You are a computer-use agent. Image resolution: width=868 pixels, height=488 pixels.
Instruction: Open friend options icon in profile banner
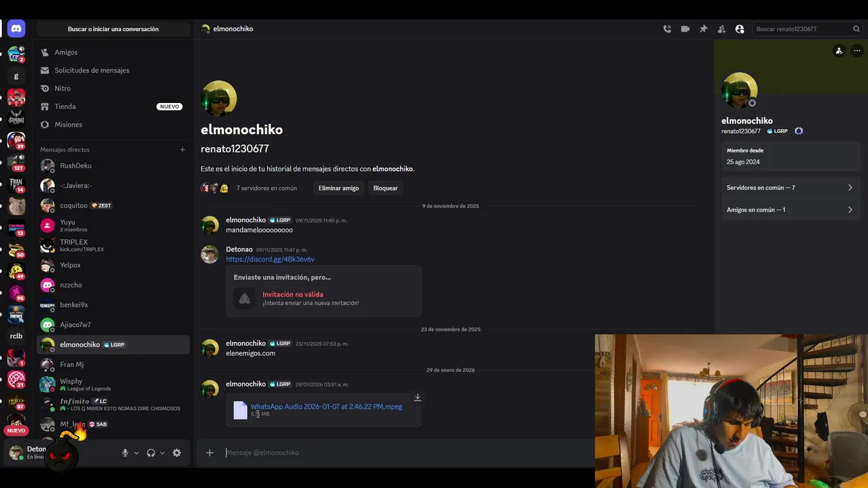839,51
